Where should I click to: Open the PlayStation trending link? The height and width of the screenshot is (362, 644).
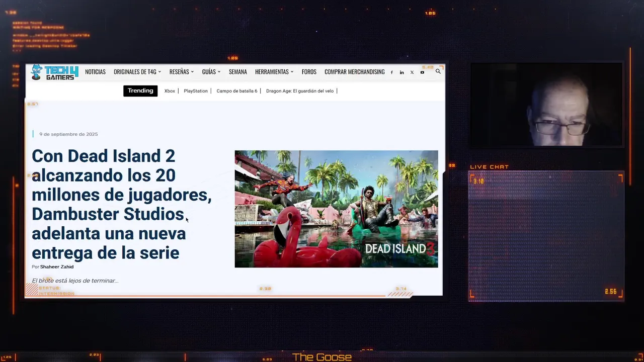point(196,91)
